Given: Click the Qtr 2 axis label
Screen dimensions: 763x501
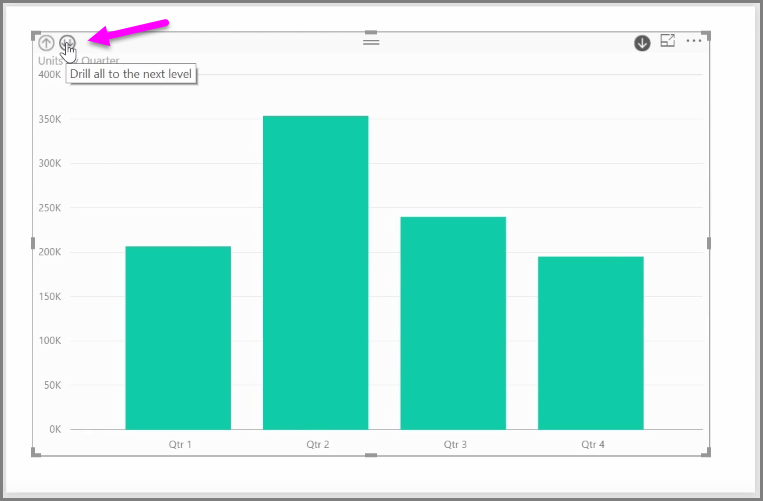Looking at the screenshot, I should tap(318, 444).
